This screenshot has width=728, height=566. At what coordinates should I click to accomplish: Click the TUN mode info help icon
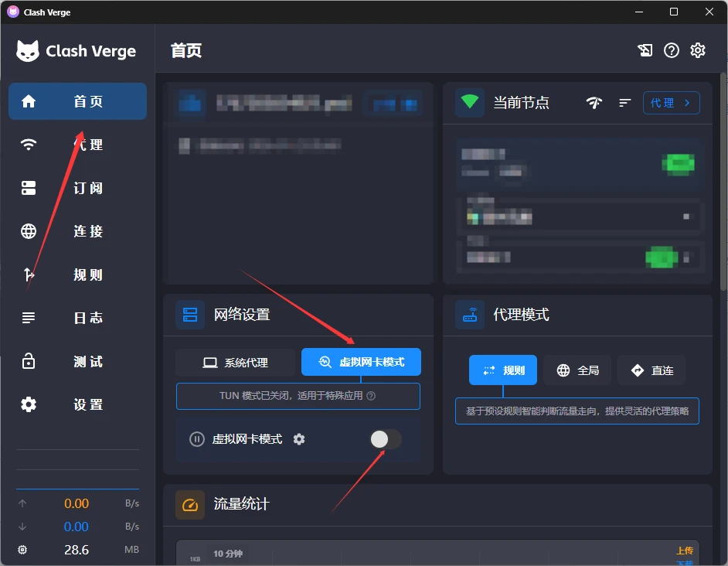(x=371, y=396)
